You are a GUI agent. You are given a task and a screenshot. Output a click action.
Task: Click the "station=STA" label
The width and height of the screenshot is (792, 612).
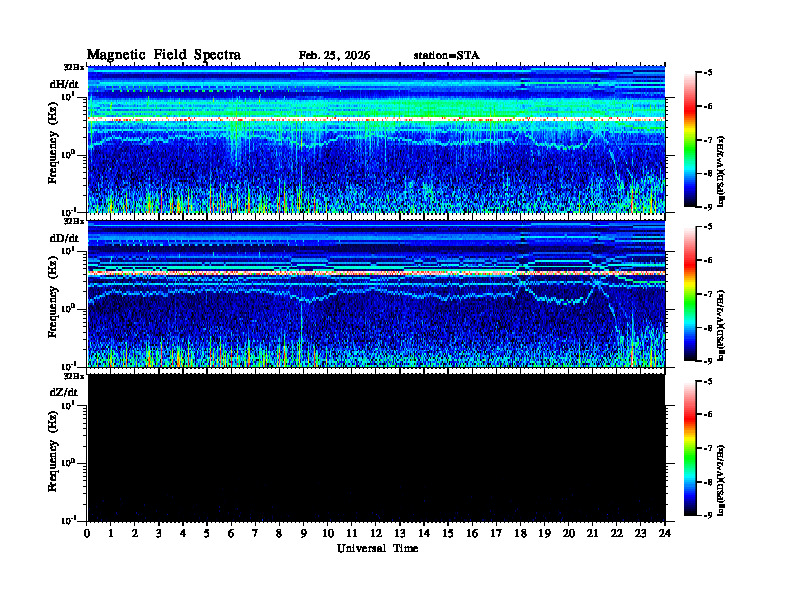[447, 56]
